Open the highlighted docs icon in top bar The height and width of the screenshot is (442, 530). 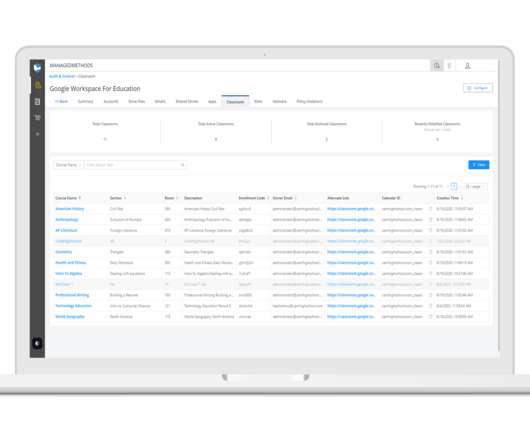pos(437,66)
